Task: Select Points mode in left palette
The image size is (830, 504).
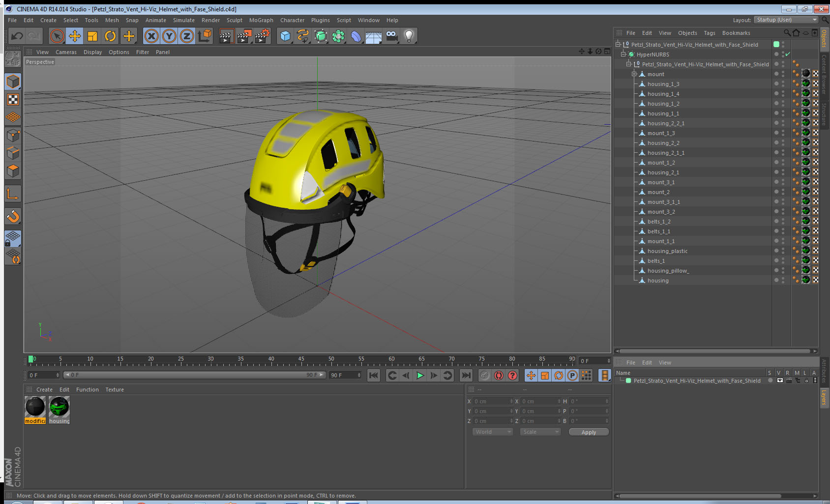Action: tap(13, 135)
